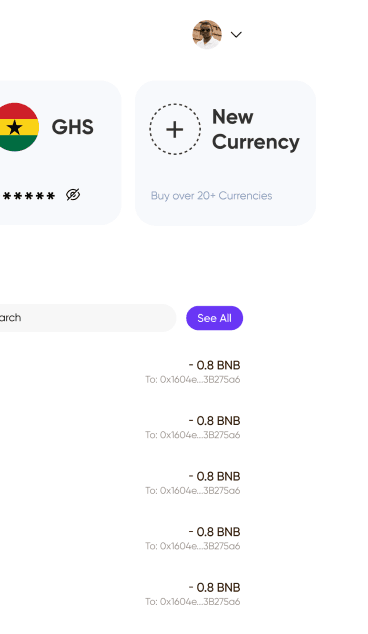Select the first -0.8 BNB transaction amount
The image size is (368, 634).
point(214,365)
